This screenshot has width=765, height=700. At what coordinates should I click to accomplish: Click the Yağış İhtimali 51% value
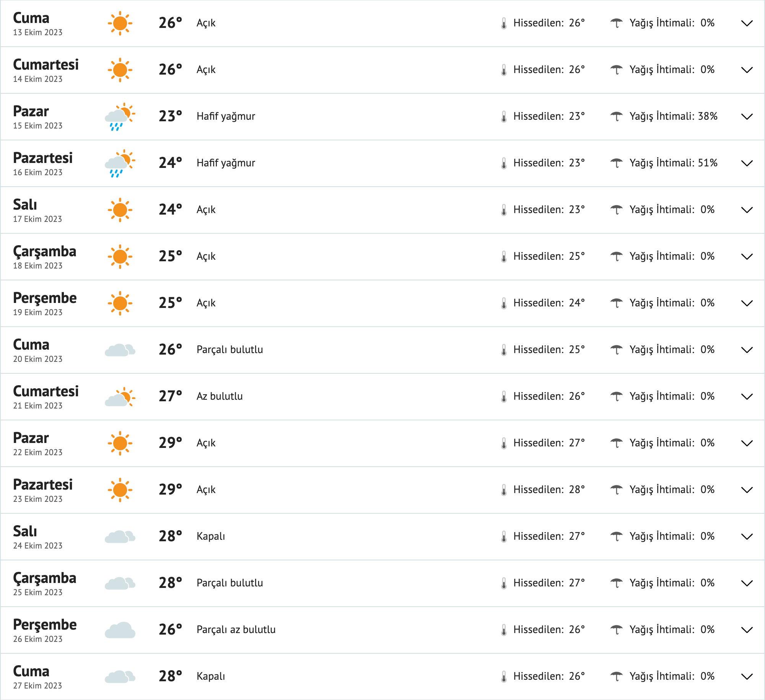pyautogui.click(x=673, y=163)
